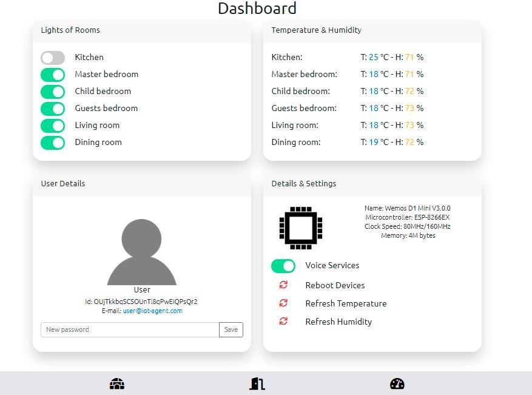Image resolution: width=532 pixels, height=395 pixels.
Task: Click the Refresh Humidity label
Action: 338,322
